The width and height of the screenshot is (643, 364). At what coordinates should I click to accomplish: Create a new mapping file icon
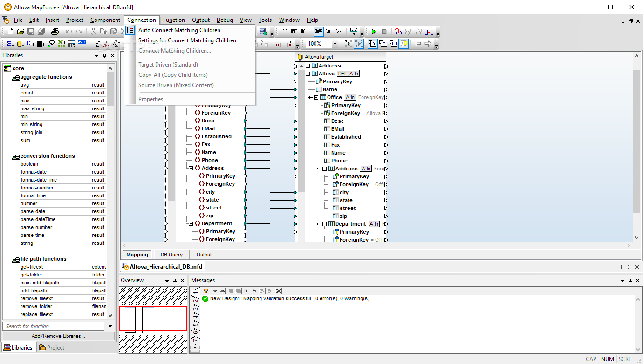(10, 31)
